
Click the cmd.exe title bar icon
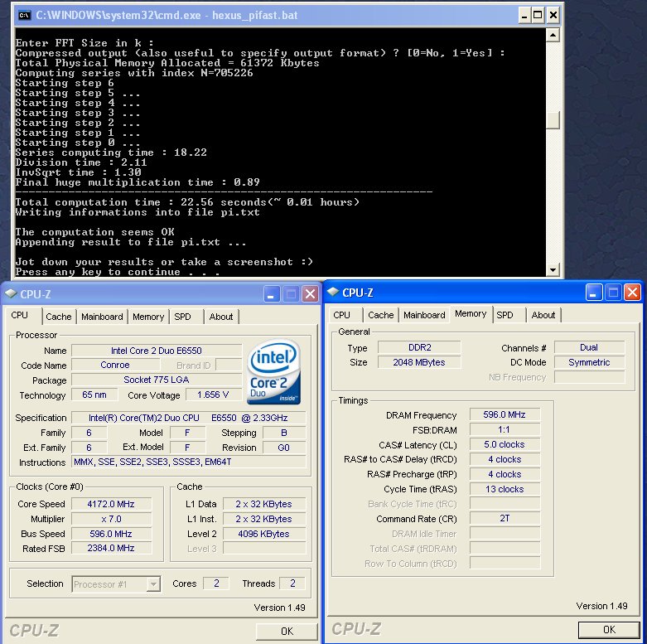[24, 16]
